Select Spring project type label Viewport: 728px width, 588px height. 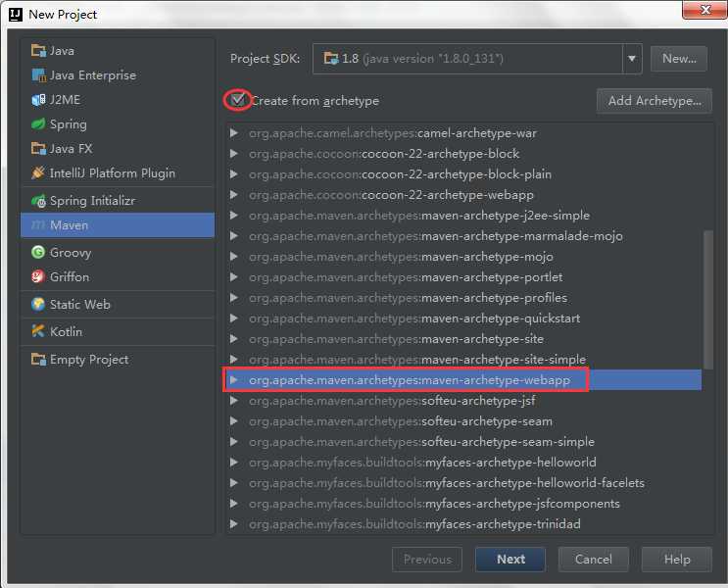tap(69, 124)
